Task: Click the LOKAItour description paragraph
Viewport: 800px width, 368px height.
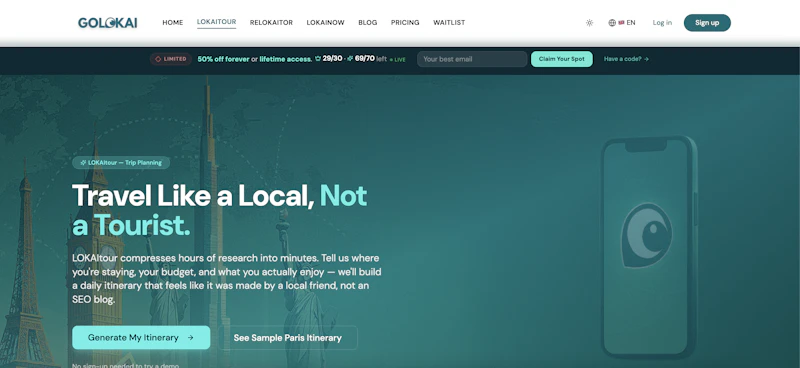Action: pyautogui.click(x=227, y=279)
